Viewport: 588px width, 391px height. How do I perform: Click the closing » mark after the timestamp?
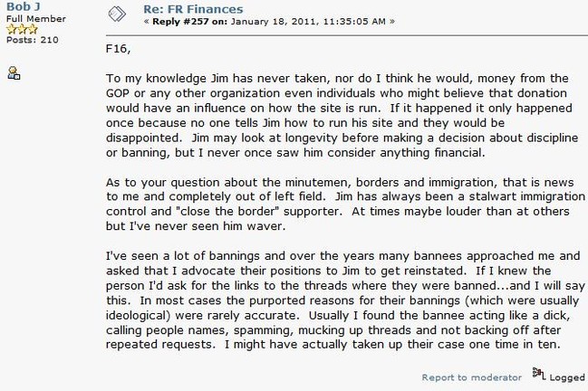pyautogui.click(x=392, y=22)
